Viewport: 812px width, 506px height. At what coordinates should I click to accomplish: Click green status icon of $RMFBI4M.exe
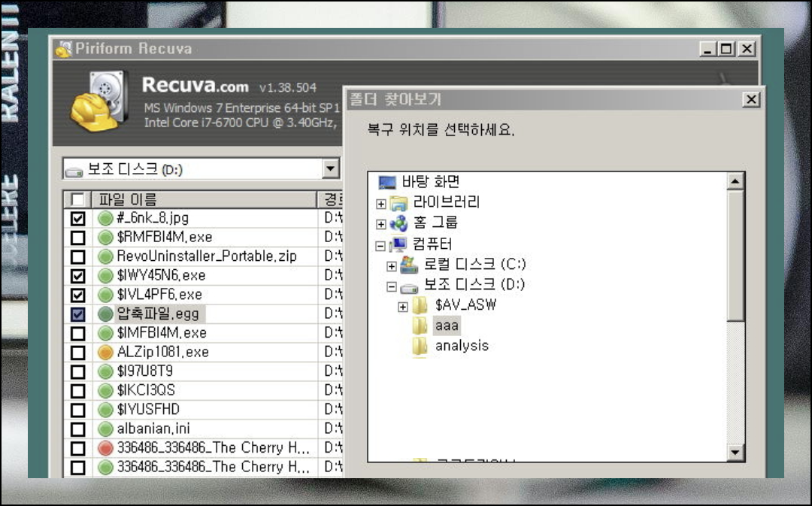[x=105, y=237]
